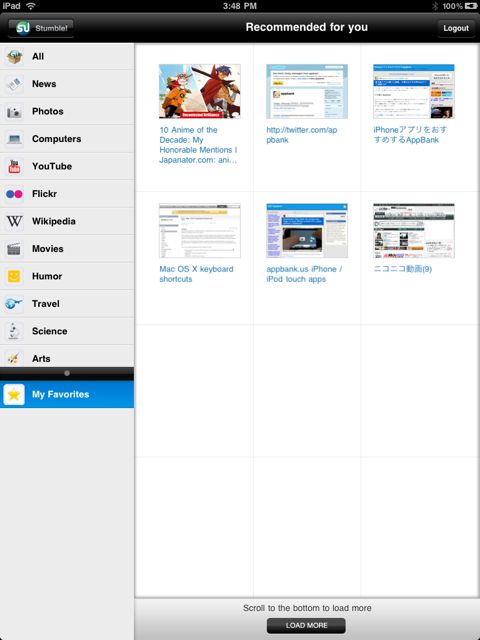The height and width of the screenshot is (640, 480).
Task: Open the Humor smiley icon category
Action: 14,276
